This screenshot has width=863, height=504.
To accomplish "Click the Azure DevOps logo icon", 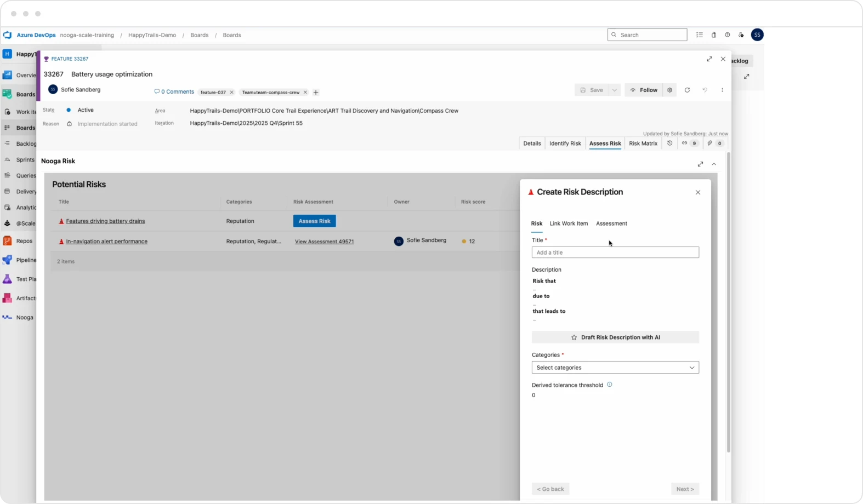I will point(8,35).
